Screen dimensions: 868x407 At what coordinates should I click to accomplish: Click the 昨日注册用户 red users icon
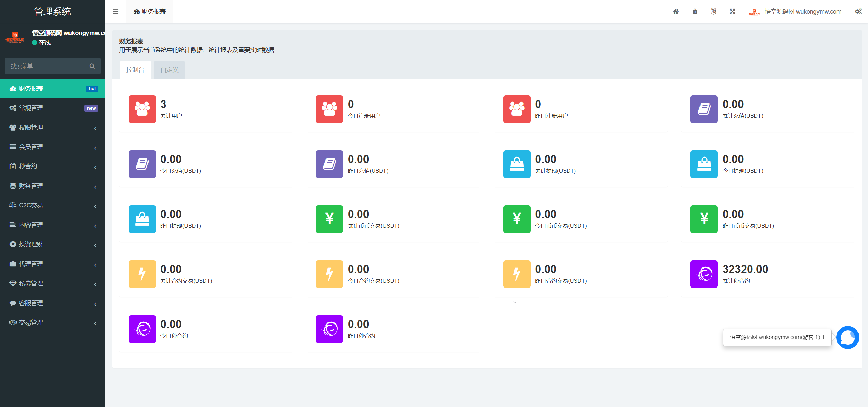click(x=517, y=109)
